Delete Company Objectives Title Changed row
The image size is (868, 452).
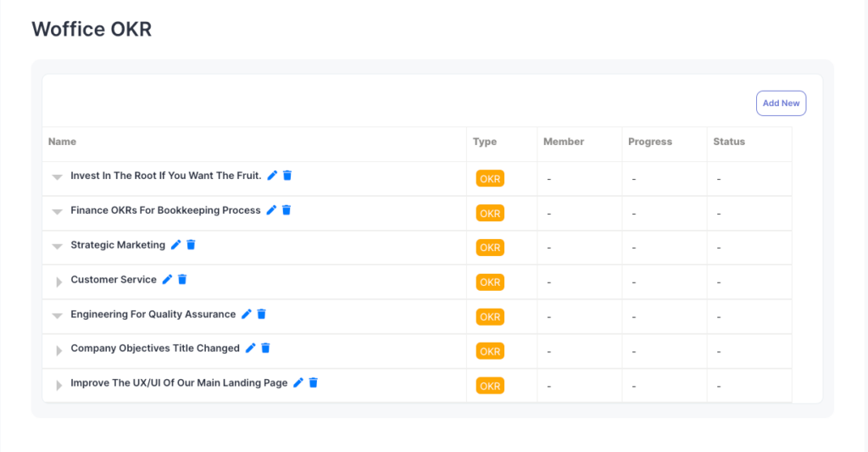265,349
